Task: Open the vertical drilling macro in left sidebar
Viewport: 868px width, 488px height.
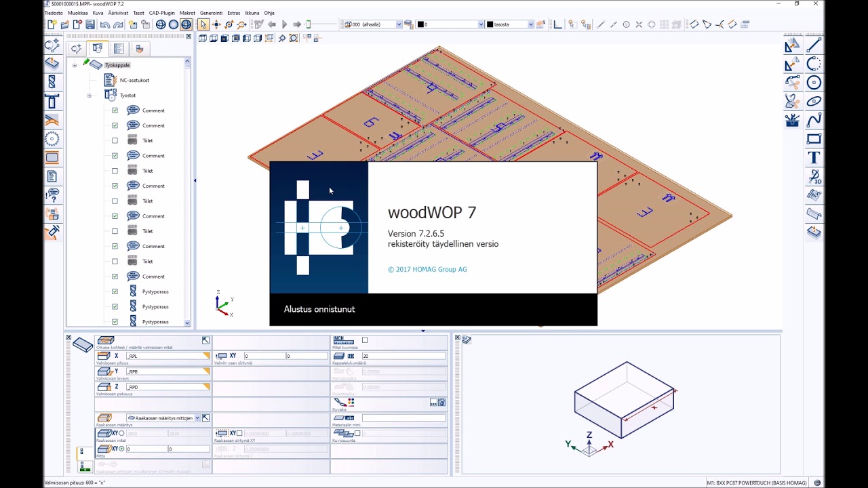Action: 52,83
